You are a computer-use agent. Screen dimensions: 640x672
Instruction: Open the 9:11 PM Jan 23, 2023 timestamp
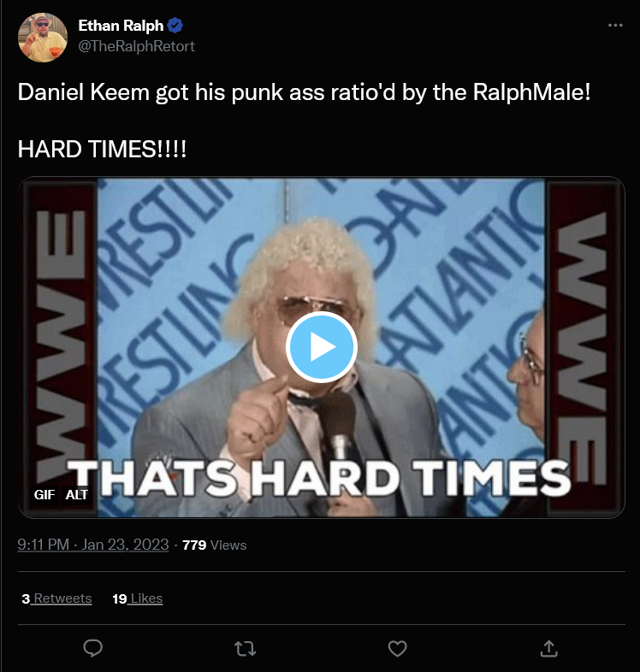pos(93,545)
